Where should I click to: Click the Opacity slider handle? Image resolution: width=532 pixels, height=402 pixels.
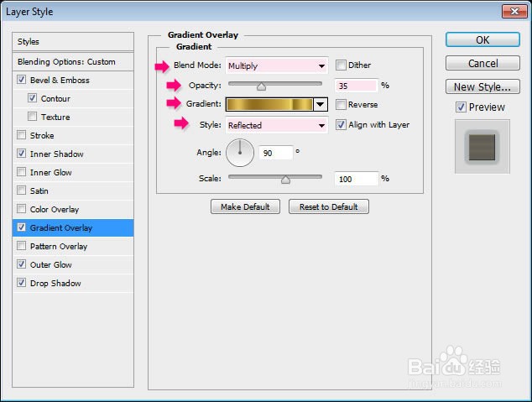(261, 86)
